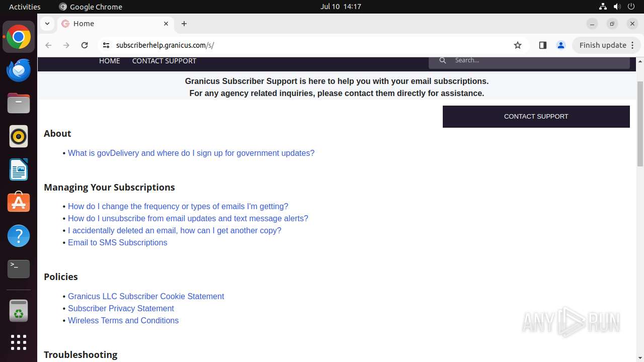Open Ubuntu Software store icon
Viewport: 644px width, 362px height.
pyautogui.click(x=19, y=203)
